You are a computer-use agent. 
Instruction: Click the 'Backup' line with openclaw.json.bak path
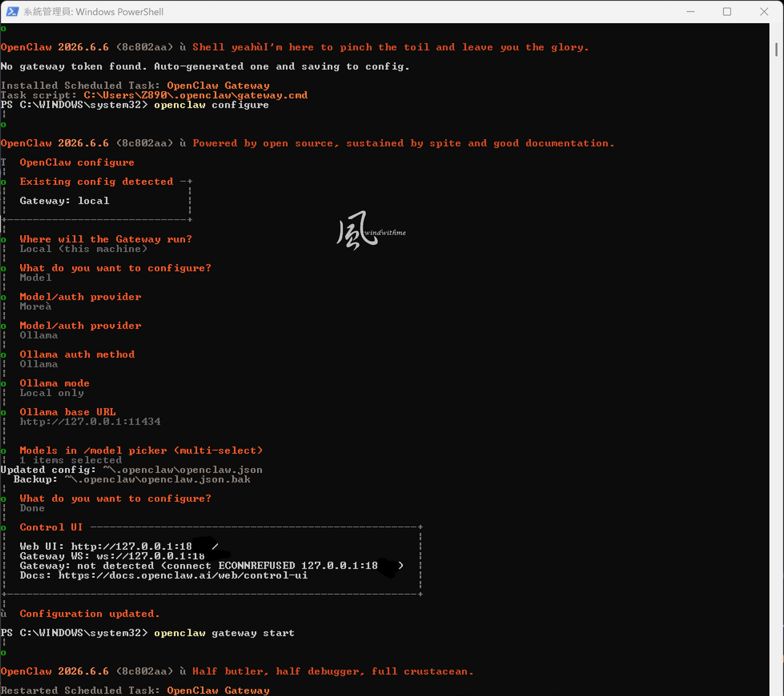(132, 479)
